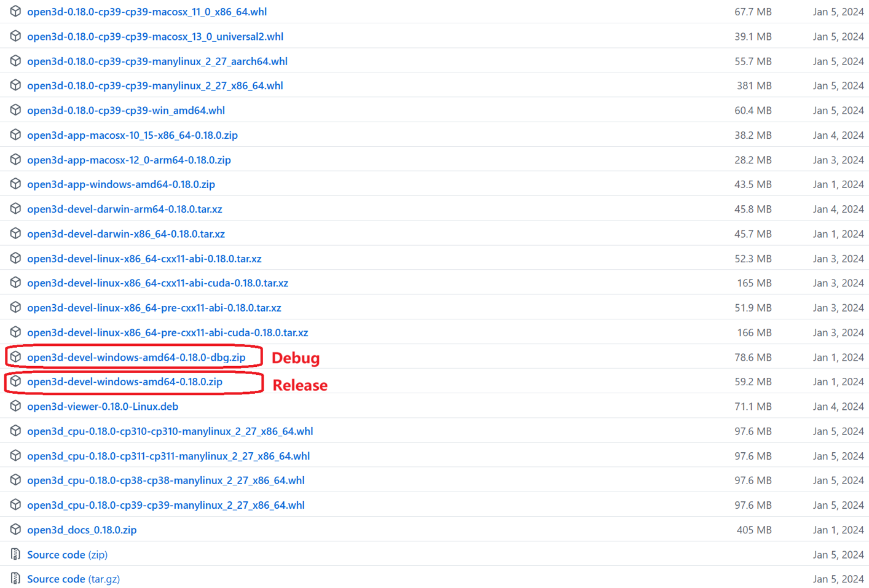
Task: Click the package icon beside open3d-viewer-0.18.0-Linux.deb
Action: tap(15, 406)
